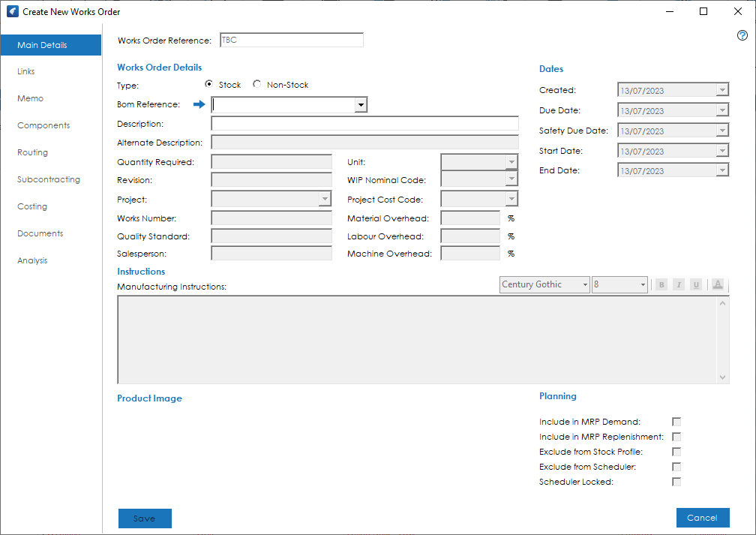Click the app logo in title bar
This screenshot has height=535, width=756.
pyautogui.click(x=13, y=11)
